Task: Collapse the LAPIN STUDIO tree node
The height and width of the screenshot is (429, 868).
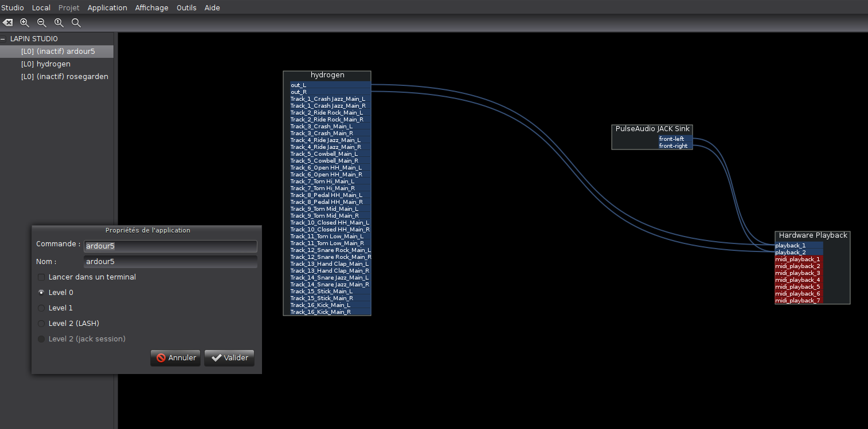Action: [x=3, y=39]
